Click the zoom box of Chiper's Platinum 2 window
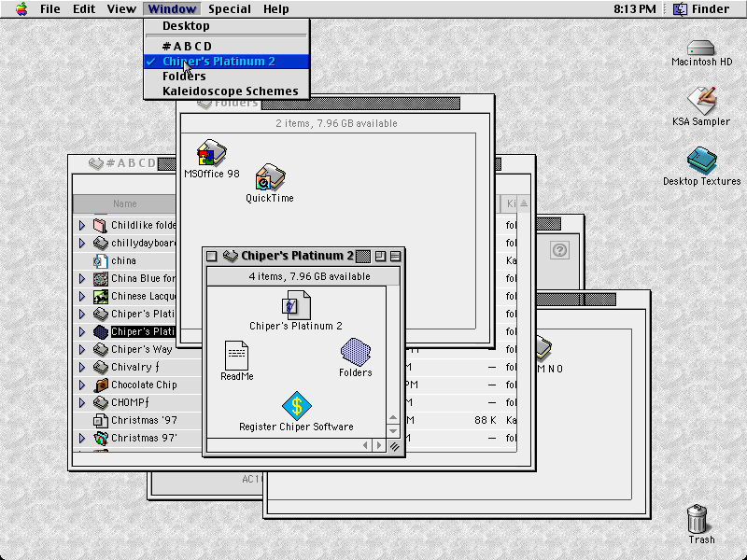The height and width of the screenshot is (560, 747). click(x=380, y=256)
